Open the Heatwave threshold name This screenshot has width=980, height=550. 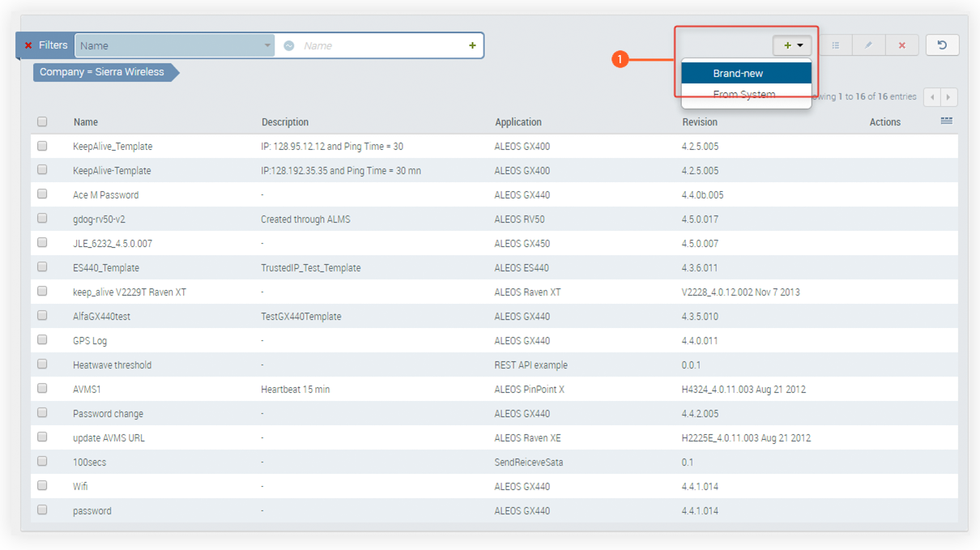click(112, 365)
